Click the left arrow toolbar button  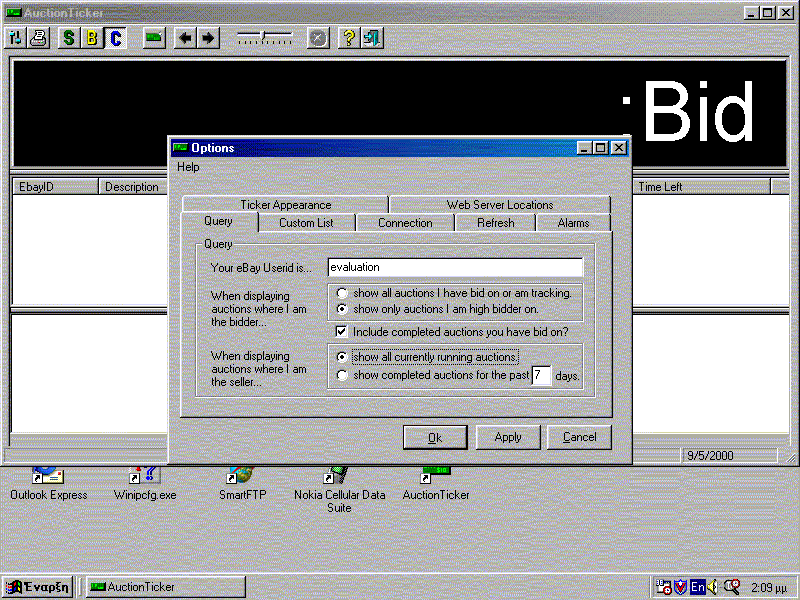[x=185, y=38]
